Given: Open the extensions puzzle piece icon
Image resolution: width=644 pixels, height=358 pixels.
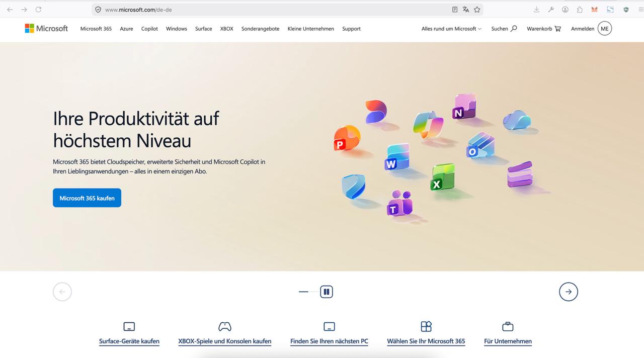Looking at the screenshot, I should (580, 10).
